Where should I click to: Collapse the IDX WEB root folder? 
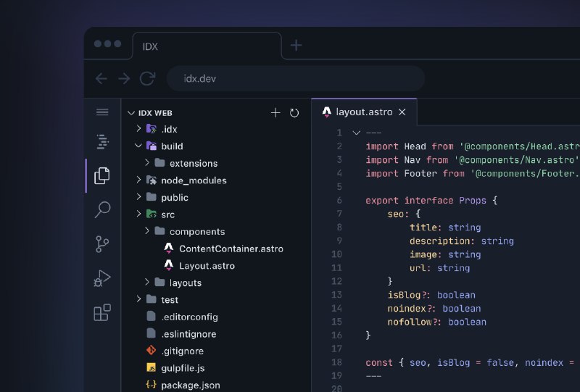pos(131,113)
